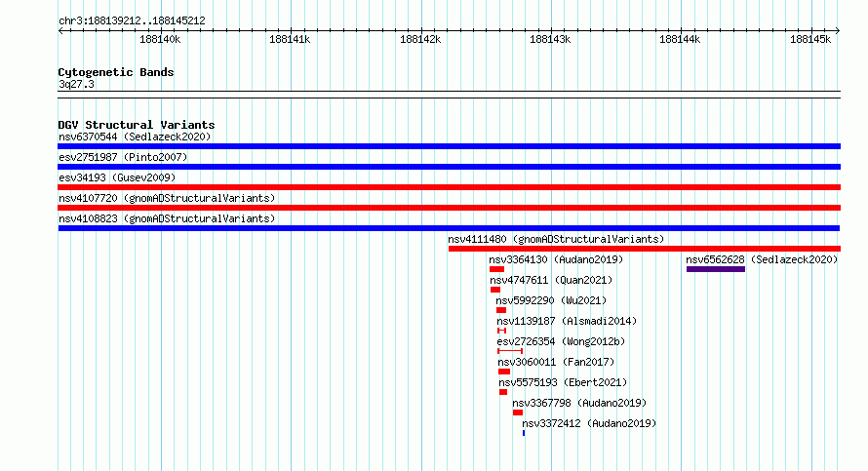Select the red block under nsv3364130
Screen dimensions: 868x471
pos(496,269)
